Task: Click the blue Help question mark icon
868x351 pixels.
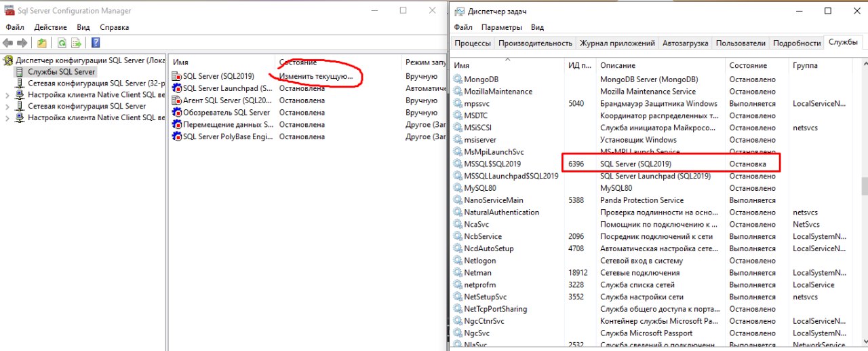Action: point(96,43)
